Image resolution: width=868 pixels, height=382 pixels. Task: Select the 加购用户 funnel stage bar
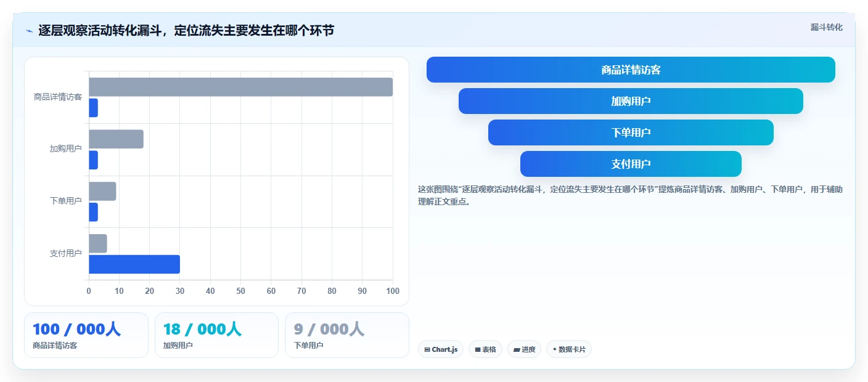(x=631, y=101)
